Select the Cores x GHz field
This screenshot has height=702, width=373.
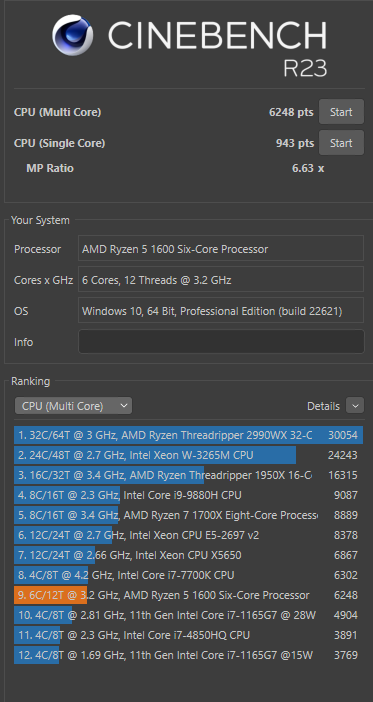[221, 280]
